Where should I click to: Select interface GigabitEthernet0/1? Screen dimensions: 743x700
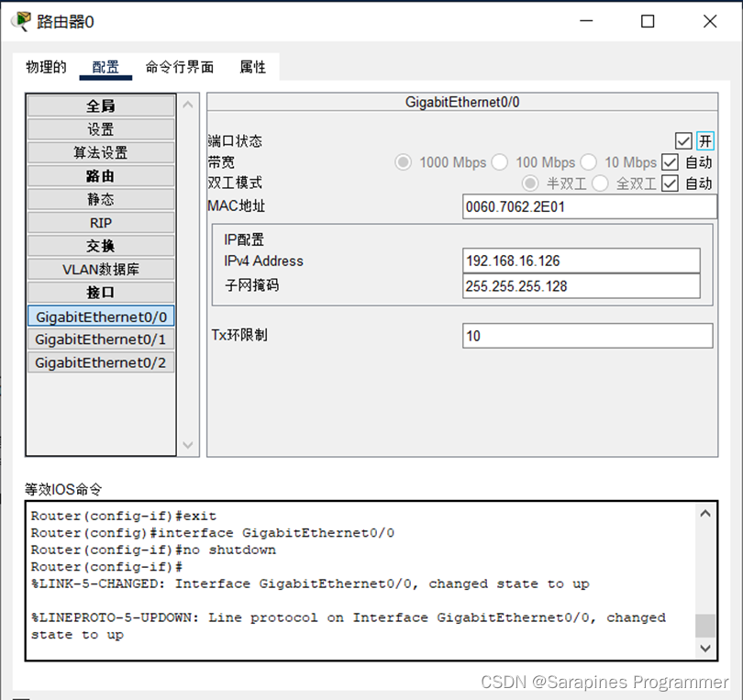[x=101, y=339]
